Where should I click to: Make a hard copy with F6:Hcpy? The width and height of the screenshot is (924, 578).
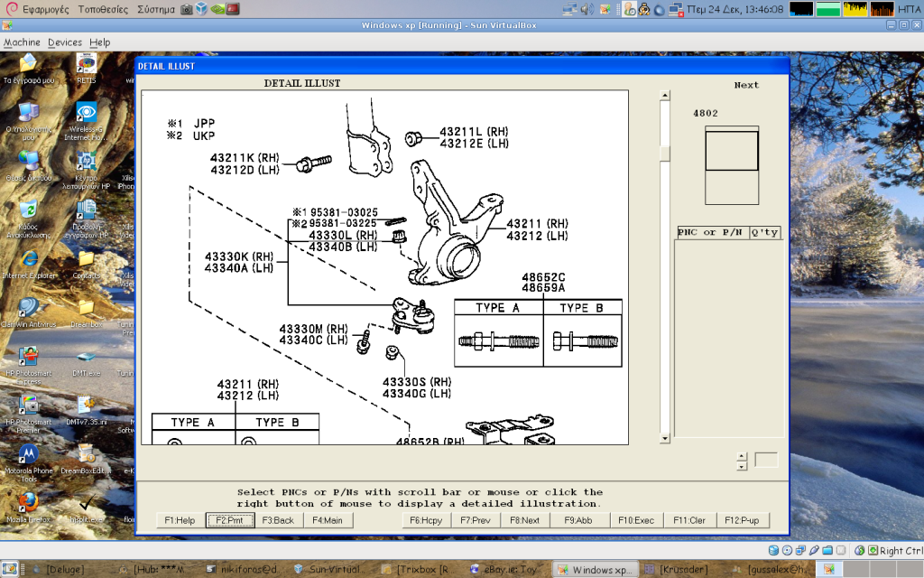click(426, 520)
